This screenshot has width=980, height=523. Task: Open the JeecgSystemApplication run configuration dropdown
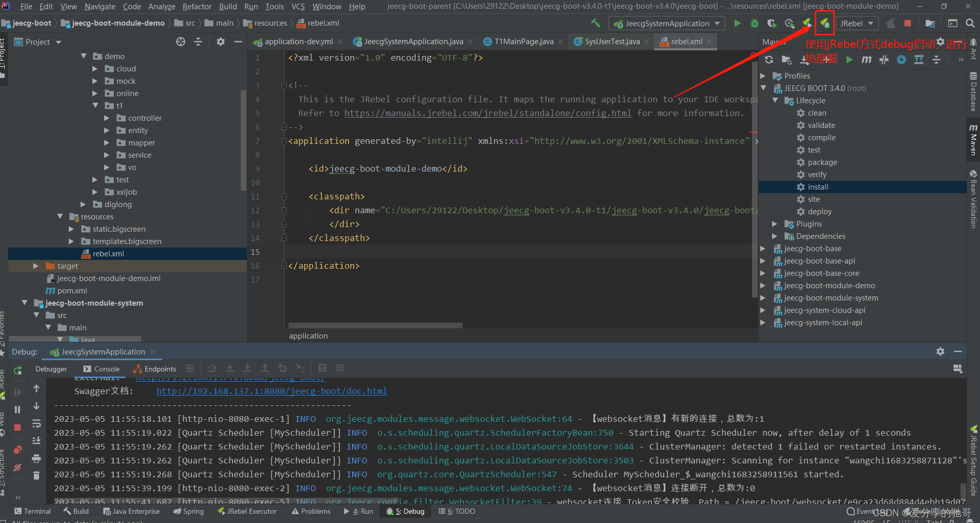tap(666, 23)
